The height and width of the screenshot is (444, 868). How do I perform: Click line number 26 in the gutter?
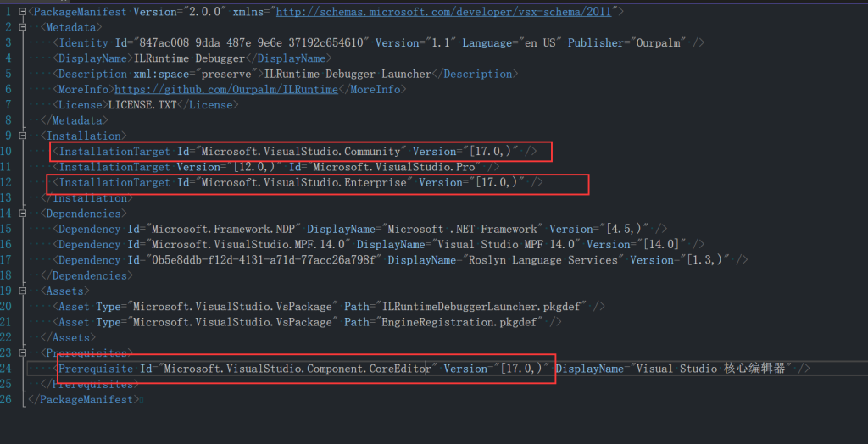[x=6, y=399]
